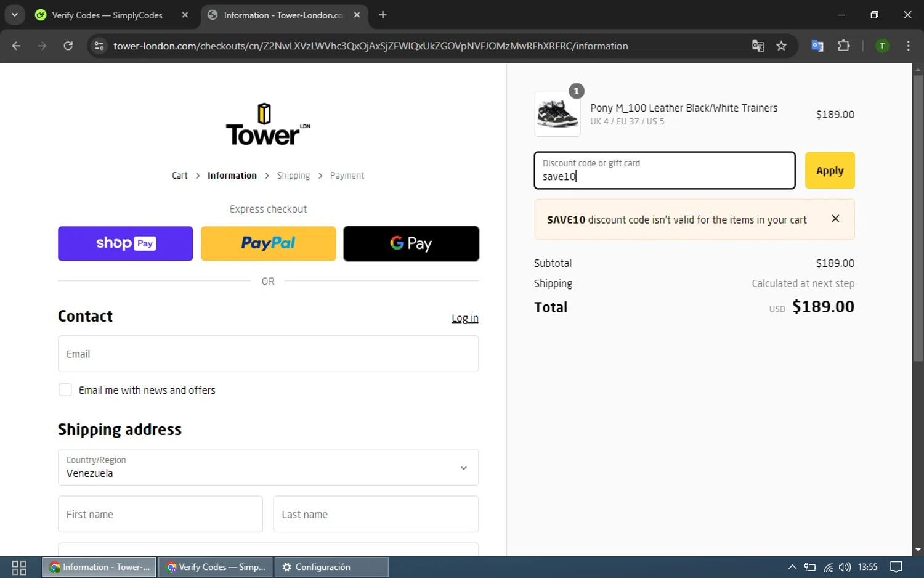Image resolution: width=924 pixels, height=578 pixels.
Task: Open the Extensions puzzle icon
Action: (844, 46)
